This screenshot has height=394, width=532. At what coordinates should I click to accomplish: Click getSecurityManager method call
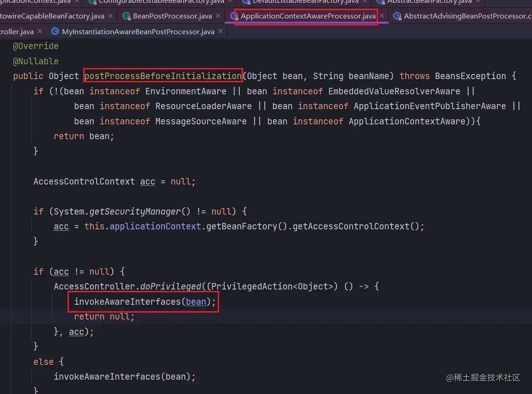[x=135, y=212]
